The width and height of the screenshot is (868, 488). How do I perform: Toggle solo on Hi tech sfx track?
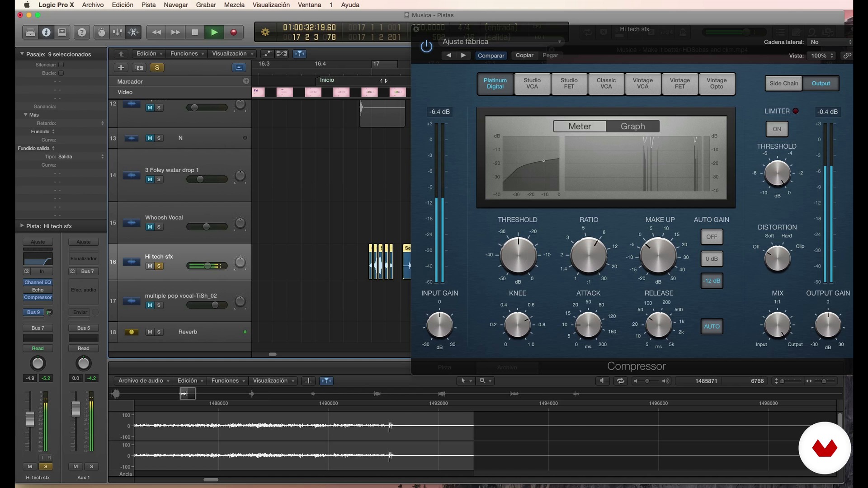(159, 266)
